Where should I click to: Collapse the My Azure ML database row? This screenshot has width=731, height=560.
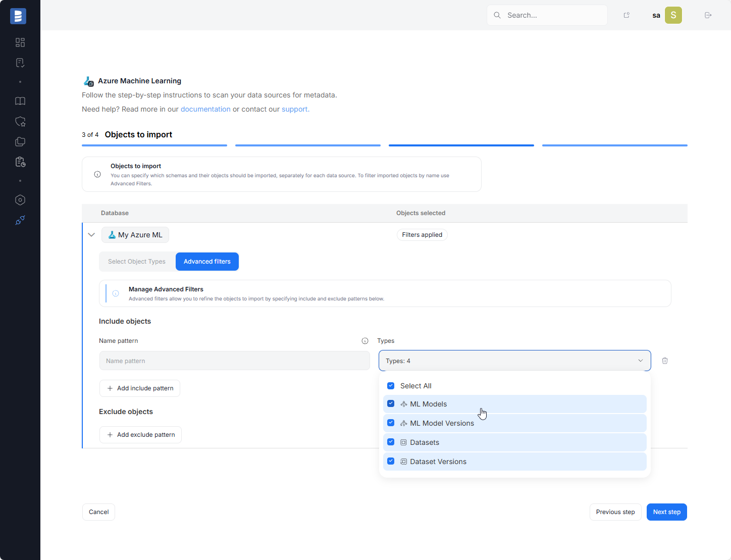91,234
